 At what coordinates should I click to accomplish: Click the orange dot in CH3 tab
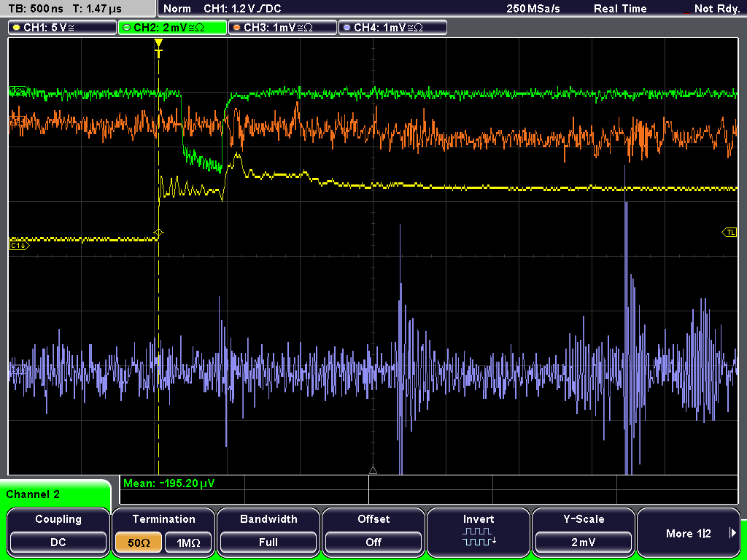pyautogui.click(x=237, y=28)
